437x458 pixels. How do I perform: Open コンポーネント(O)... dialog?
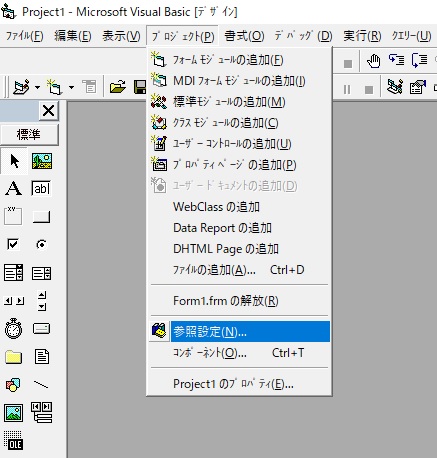coord(239,353)
